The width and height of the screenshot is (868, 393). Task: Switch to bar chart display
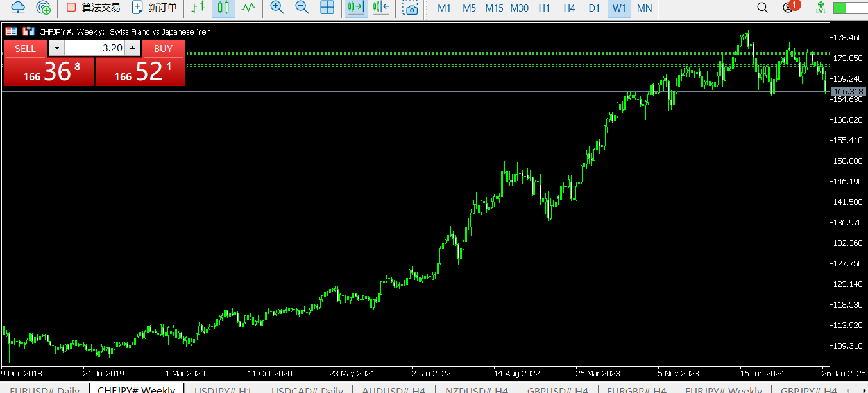[x=199, y=8]
